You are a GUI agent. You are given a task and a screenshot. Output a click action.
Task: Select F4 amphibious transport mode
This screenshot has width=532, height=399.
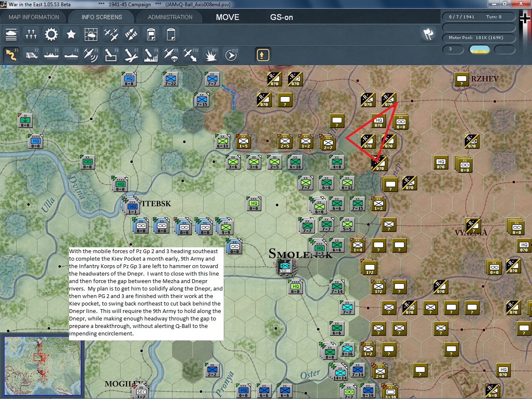click(71, 55)
